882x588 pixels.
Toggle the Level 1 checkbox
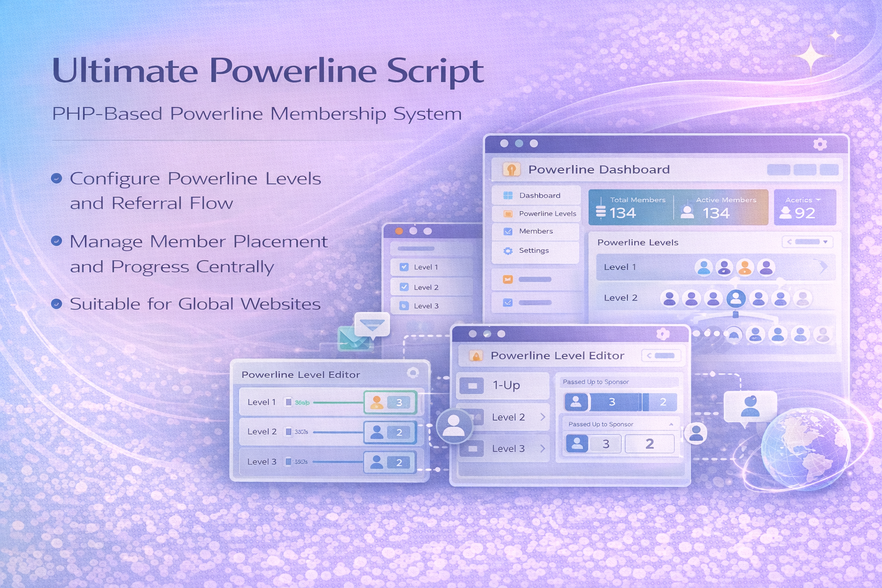404,267
